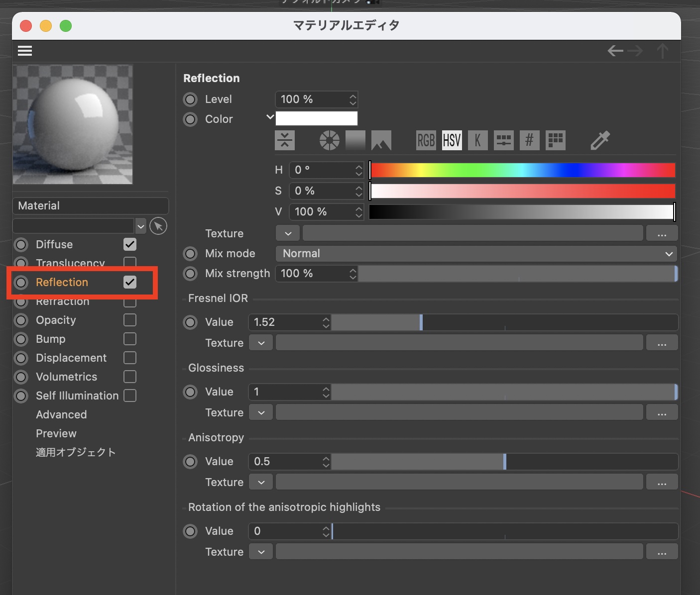The image size is (700, 595).
Task: Open the color swatches grid
Action: pos(555,140)
